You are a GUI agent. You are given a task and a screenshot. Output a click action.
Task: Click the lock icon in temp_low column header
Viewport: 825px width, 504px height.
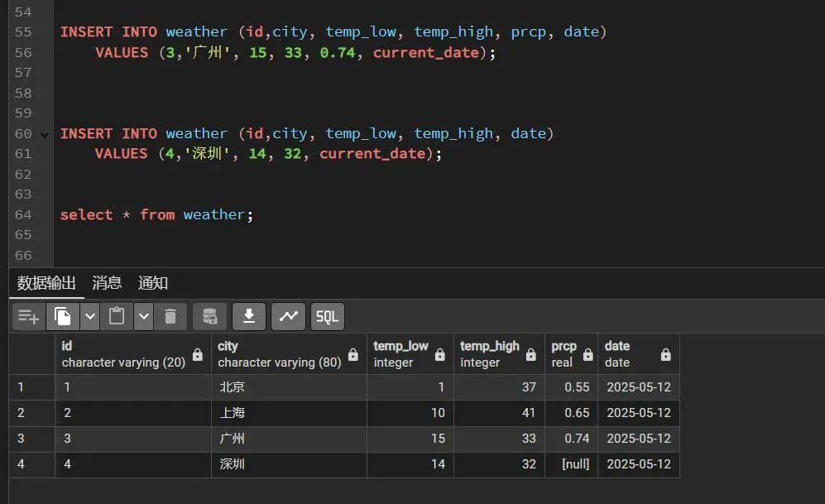pyautogui.click(x=440, y=354)
